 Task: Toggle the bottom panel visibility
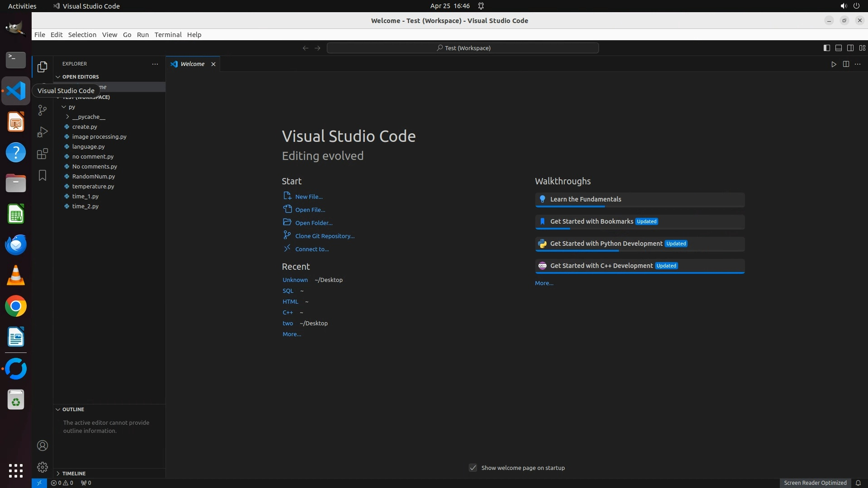(x=838, y=48)
